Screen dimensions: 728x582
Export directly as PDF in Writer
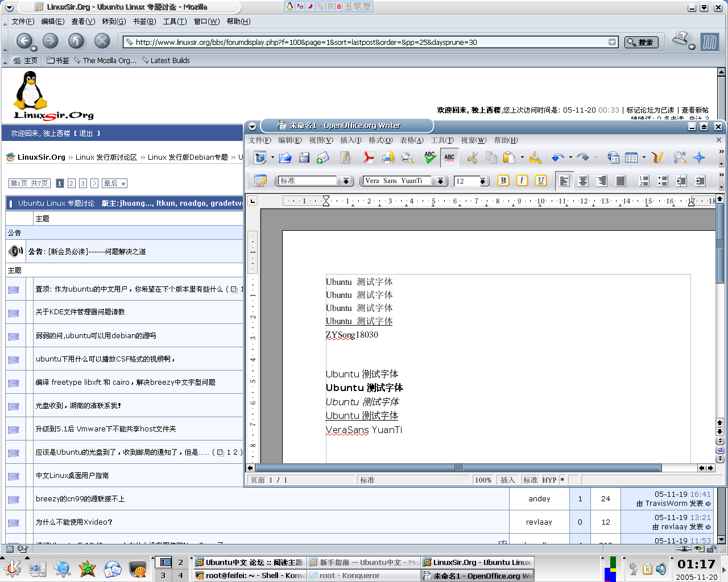tap(369, 157)
